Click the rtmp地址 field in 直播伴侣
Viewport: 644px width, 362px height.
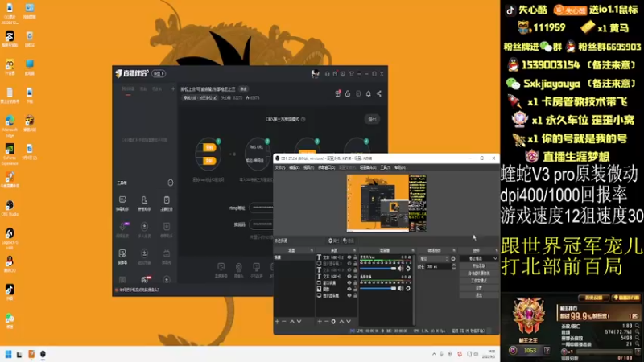pyautogui.click(x=261, y=208)
